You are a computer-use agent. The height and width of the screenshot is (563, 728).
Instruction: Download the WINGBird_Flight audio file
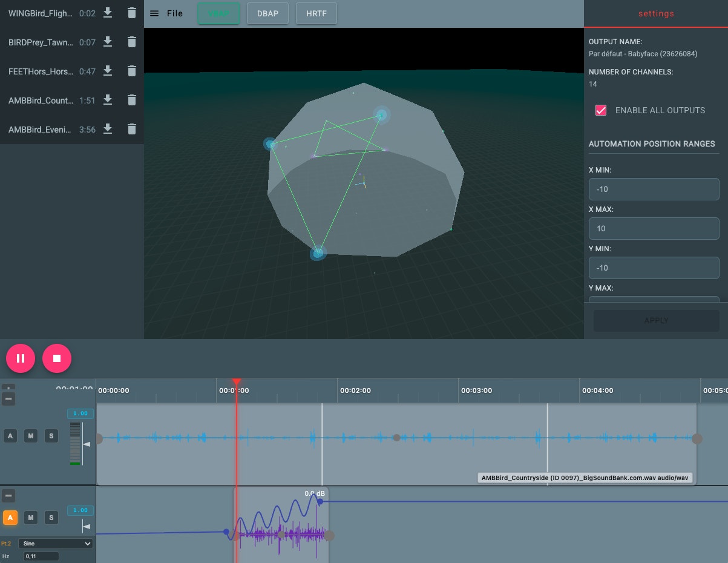point(108,12)
